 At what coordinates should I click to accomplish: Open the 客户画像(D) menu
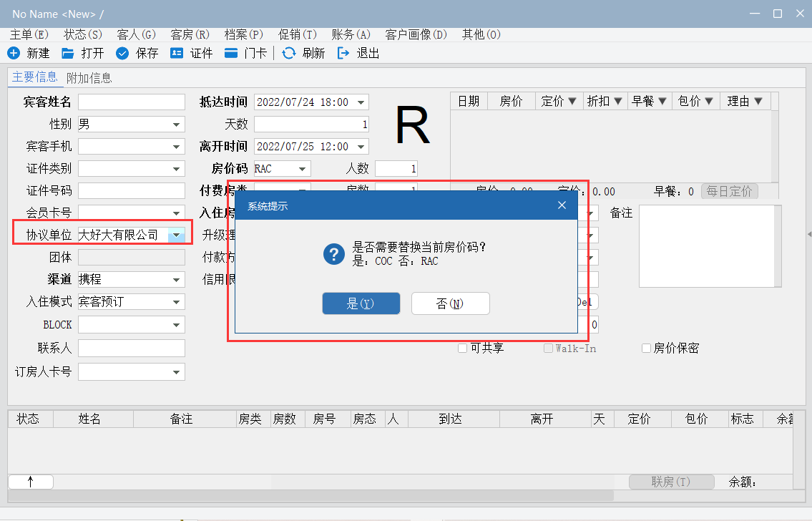pyautogui.click(x=416, y=34)
